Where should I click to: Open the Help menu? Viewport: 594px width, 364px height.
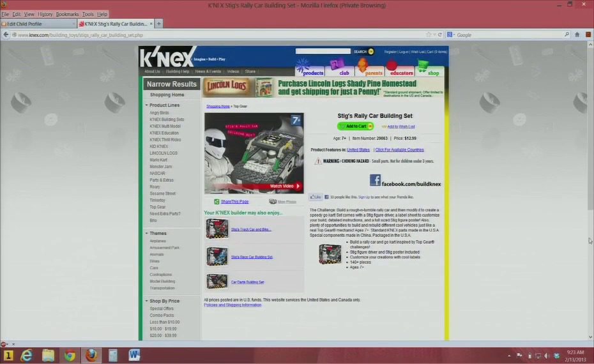tap(102, 14)
